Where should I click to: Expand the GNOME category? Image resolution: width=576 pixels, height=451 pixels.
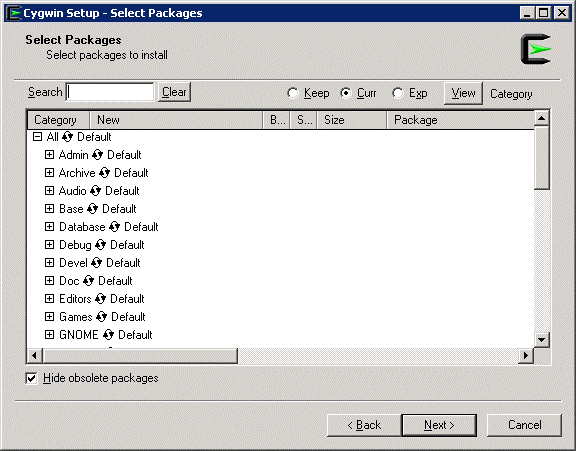(x=49, y=335)
